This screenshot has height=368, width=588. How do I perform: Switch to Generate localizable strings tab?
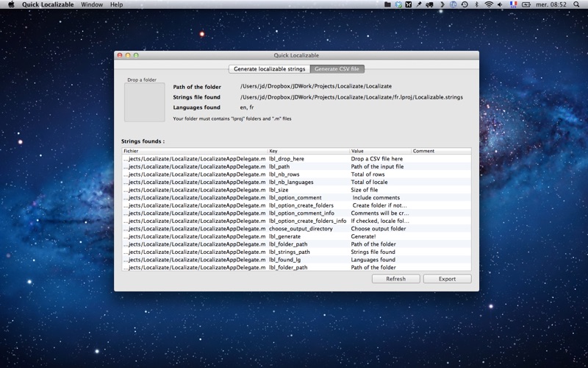[269, 69]
